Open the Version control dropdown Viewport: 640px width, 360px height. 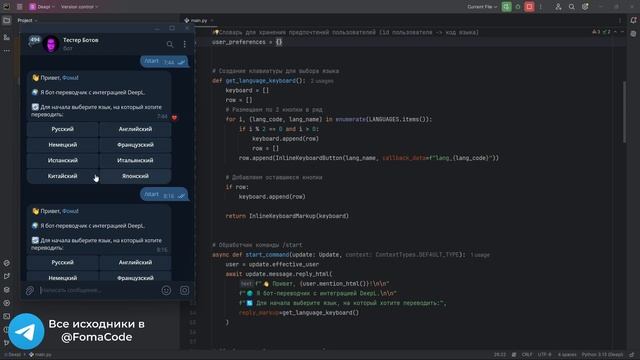pos(79,7)
